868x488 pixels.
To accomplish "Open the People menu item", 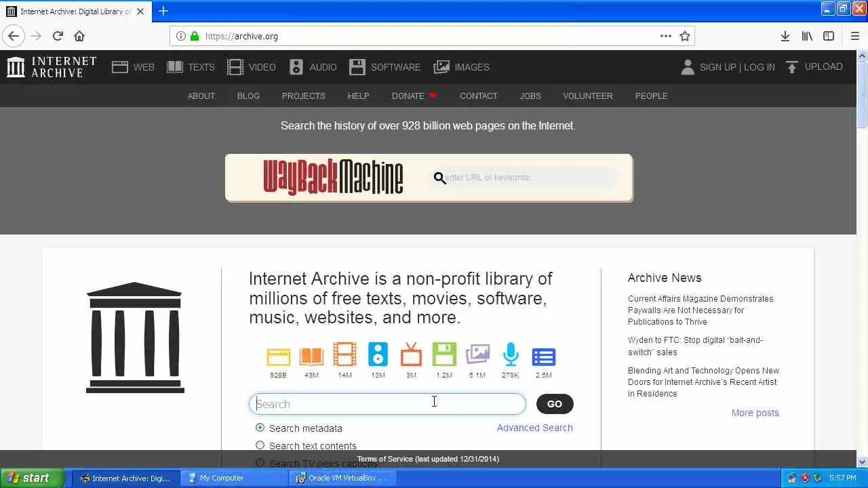I will tap(652, 96).
